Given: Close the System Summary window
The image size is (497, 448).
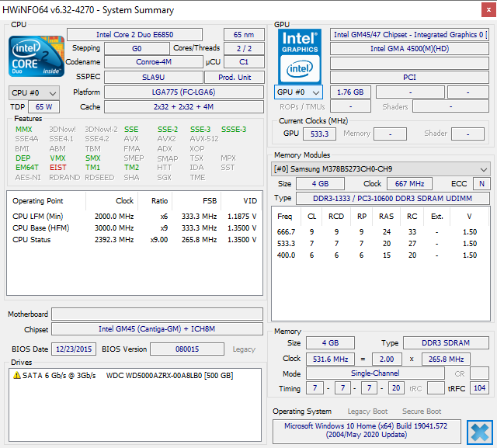Looking at the screenshot, I should [488, 10].
